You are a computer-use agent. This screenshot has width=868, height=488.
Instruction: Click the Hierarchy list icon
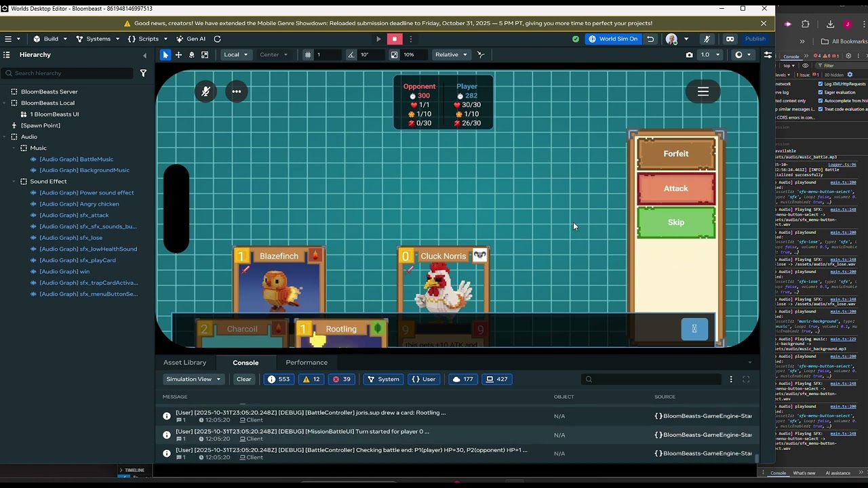click(x=7, y=55)
